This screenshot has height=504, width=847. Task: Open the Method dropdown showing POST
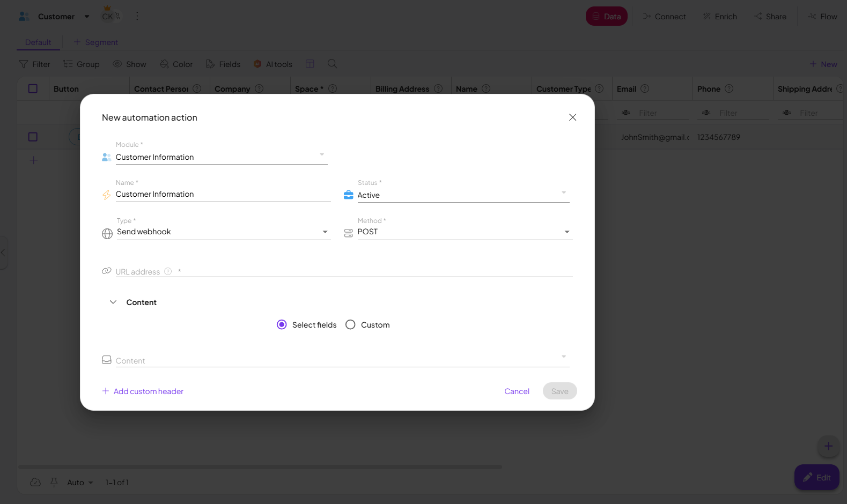(464, 232)
